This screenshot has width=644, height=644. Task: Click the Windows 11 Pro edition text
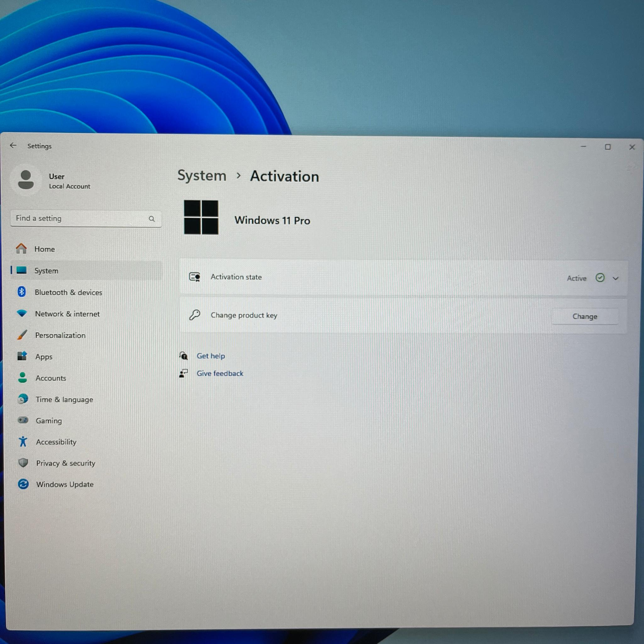[x=272, y=220]
